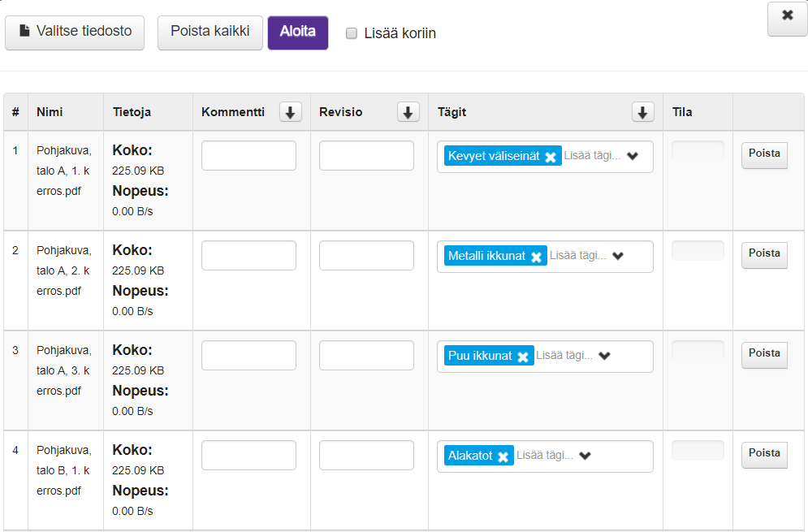Viewport: 808px width, 532px height.
Task: Remove the Puu ikkunat tag
Action: point(523,357)
